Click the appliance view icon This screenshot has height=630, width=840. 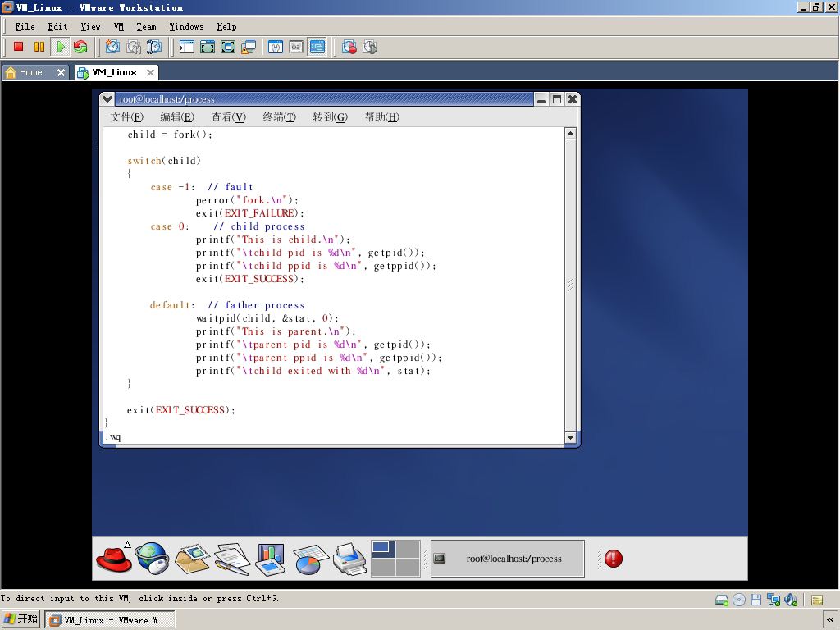click(296, 47)
